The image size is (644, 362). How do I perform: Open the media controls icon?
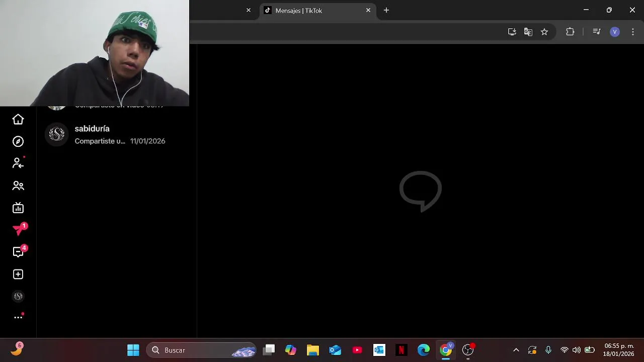point(597,32)
